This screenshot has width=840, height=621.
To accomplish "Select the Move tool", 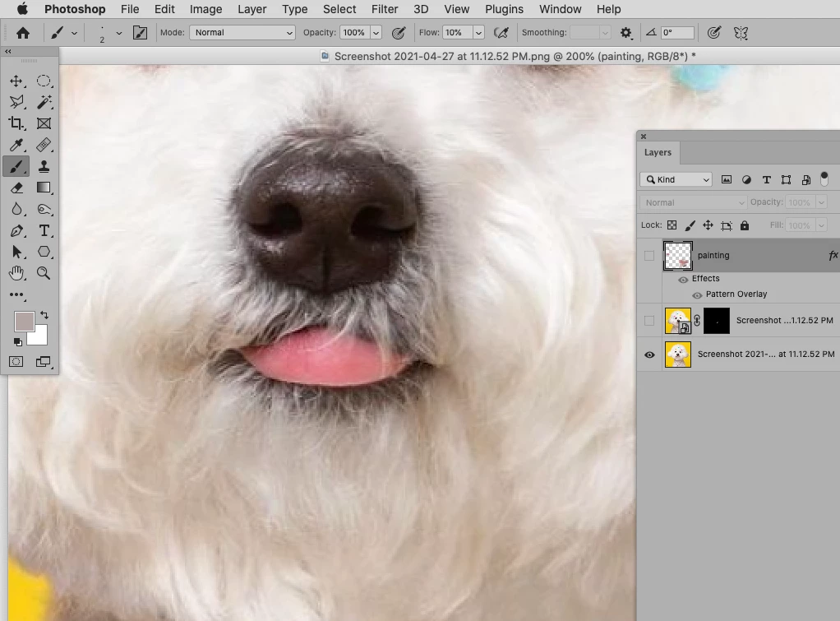I will point(16,81).
